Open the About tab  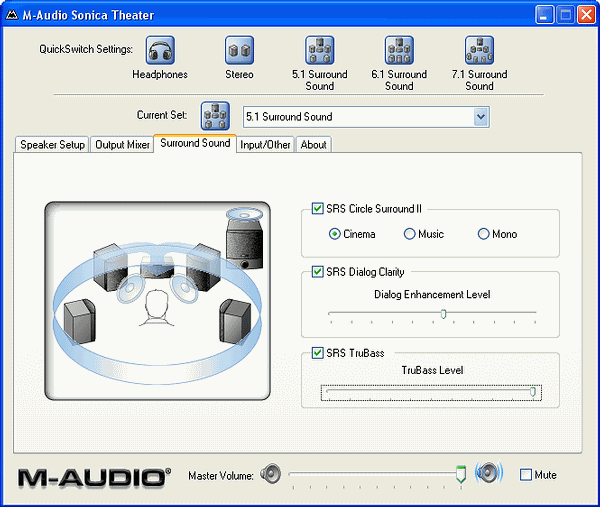point(314,145)
